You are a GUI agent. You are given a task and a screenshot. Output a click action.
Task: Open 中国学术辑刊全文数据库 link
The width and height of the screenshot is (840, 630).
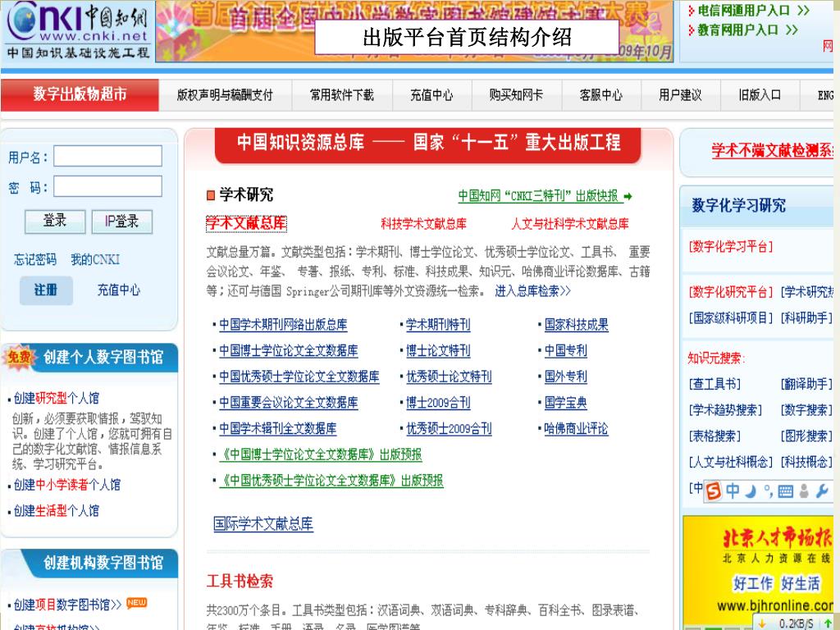(x=277, y=428)
